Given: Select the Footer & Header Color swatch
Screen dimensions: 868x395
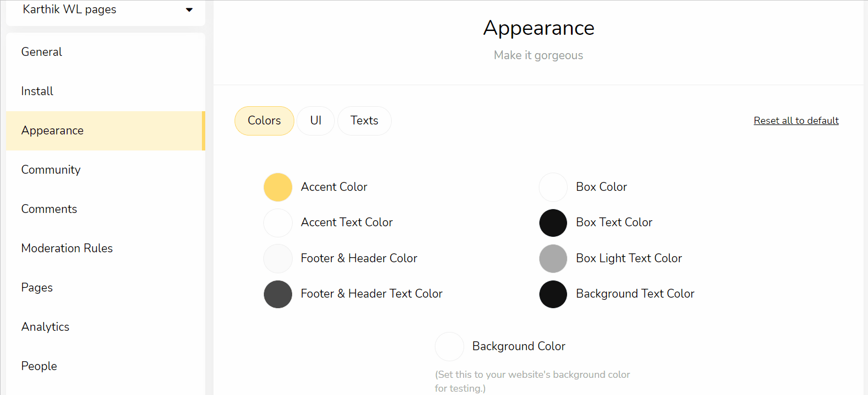Looking at the screenshot, I should pos(278,258).
